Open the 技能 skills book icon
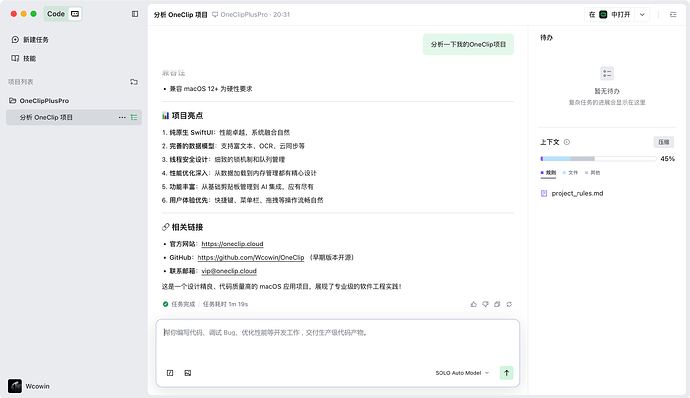 pyautogui.click(x=15, y=58)
